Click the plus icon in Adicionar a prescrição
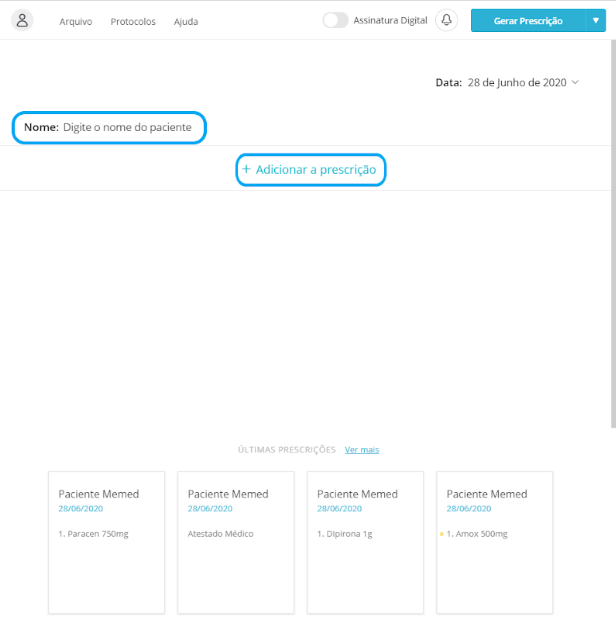 246,169
